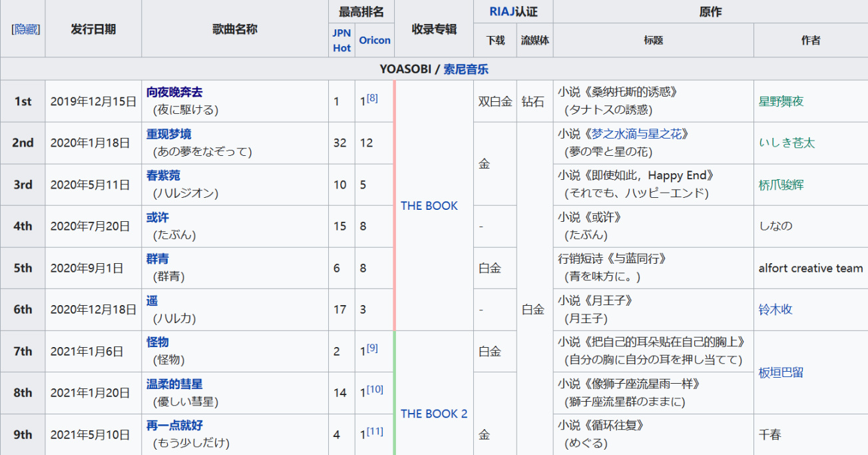
Task: Select the 标题 sub-header
Action: pos(653,40)
